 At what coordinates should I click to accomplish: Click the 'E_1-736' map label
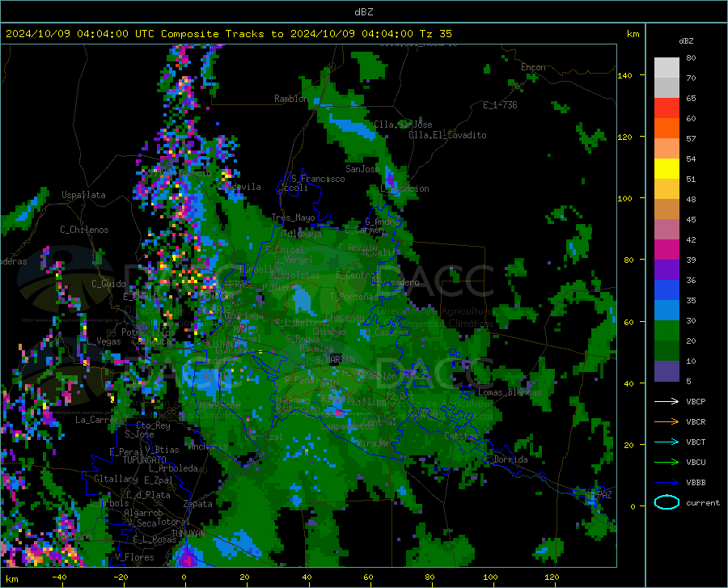tap(500, 105)
